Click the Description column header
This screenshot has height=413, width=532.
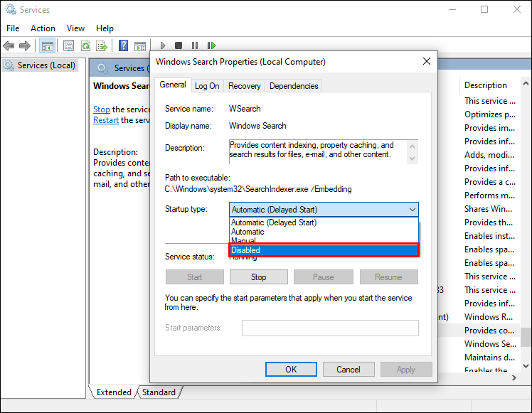pos(486,85)
